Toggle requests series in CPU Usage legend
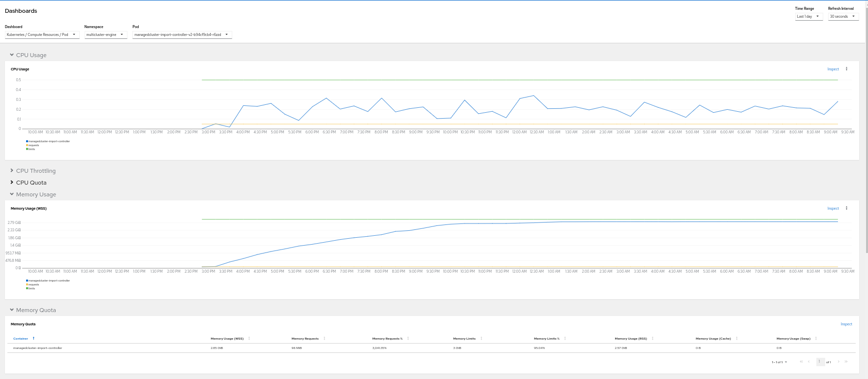Image resolution: width=868 pixels, height=379 pixels. (33, 145)
